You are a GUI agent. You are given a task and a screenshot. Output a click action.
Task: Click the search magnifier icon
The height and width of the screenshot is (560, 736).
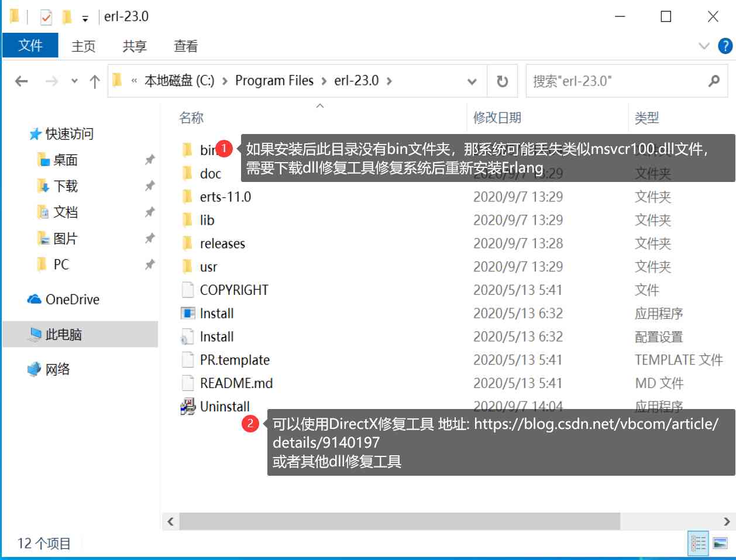[714, 81]
